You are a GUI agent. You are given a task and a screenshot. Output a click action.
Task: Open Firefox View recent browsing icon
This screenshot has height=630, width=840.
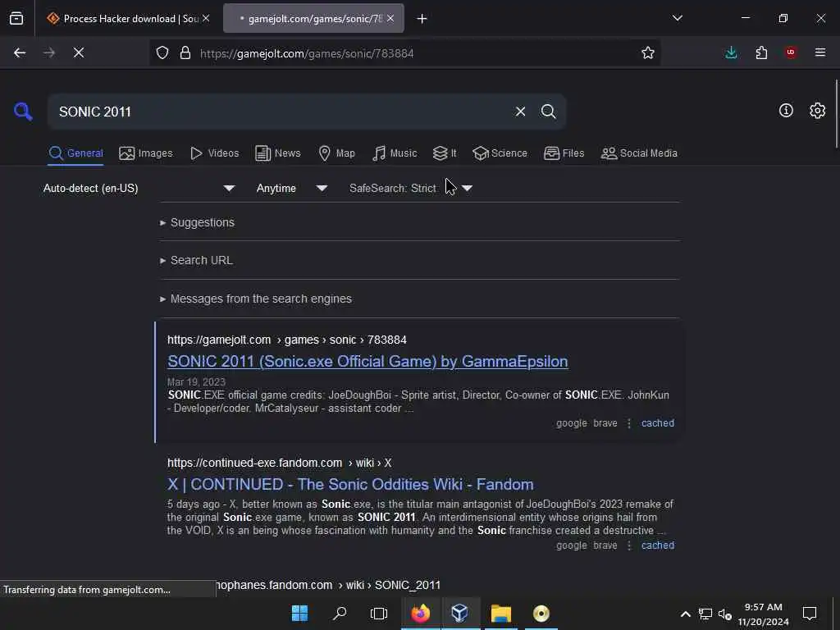click(x=16, y=19)
